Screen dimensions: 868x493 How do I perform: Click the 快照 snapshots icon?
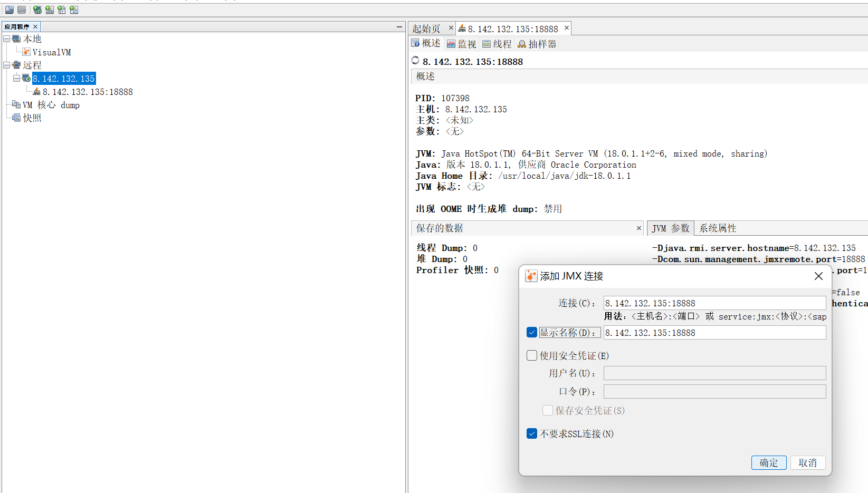pos(16,118)
